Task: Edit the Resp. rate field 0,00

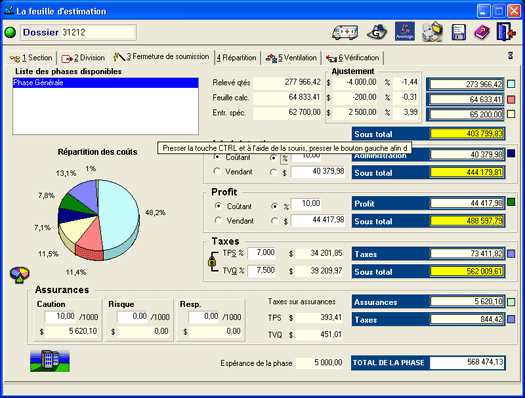Action: pos(204,317)
